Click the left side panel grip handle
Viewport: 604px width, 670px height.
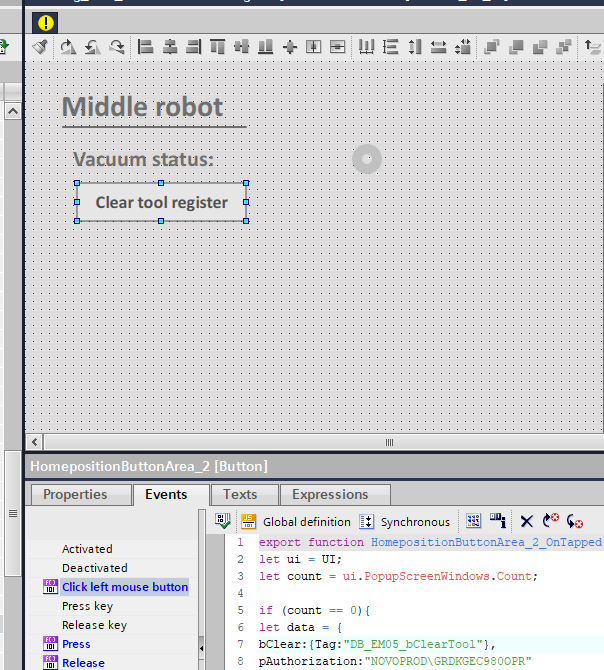coord(13,513)
